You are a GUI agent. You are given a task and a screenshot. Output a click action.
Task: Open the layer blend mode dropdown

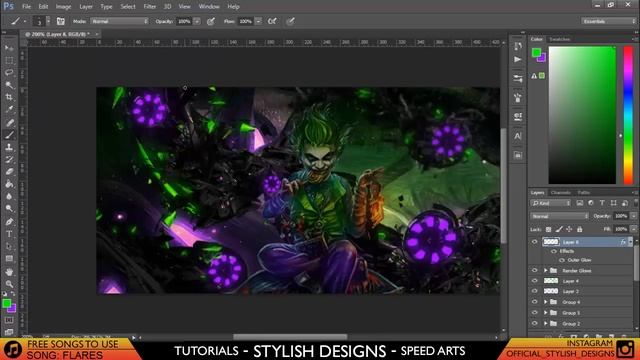pyautogui.click(x=559, y=216)
